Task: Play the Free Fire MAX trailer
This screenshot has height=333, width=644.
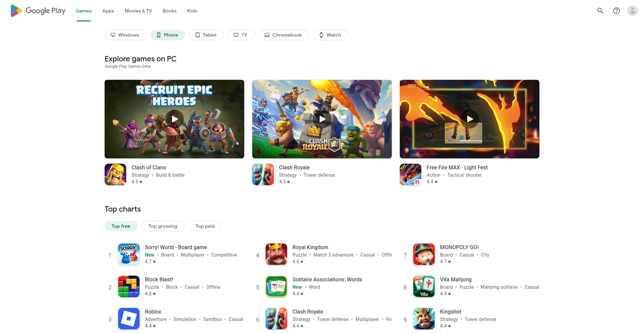Action: tap(470, 119)
